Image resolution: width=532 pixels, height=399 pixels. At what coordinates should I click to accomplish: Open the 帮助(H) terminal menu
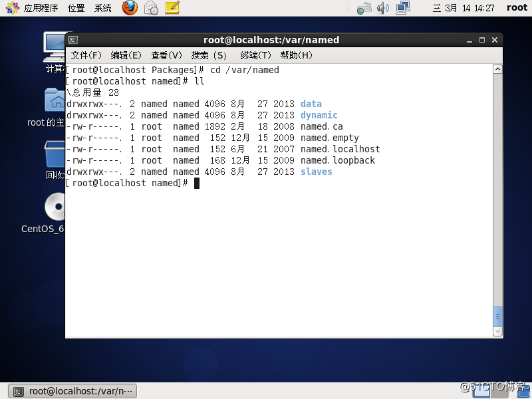pos(296,55)
